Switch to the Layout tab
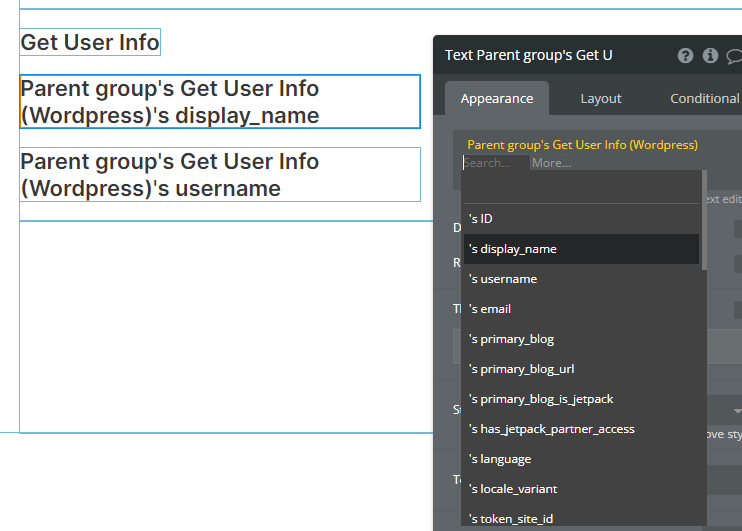Image resolution: width=742 pixels, height=531 pixels. [x=600, y=98]
